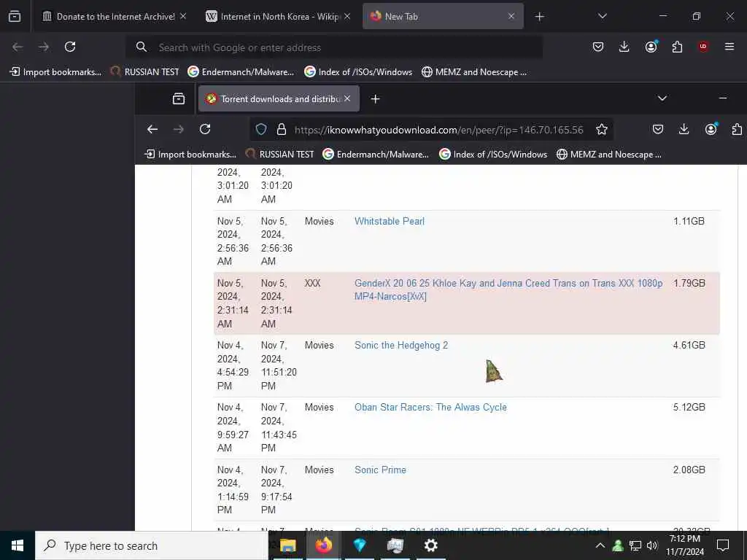Close the New Tab tab
Screen dimensions: 747x560
pyautogui.click(x=511, y=16)
